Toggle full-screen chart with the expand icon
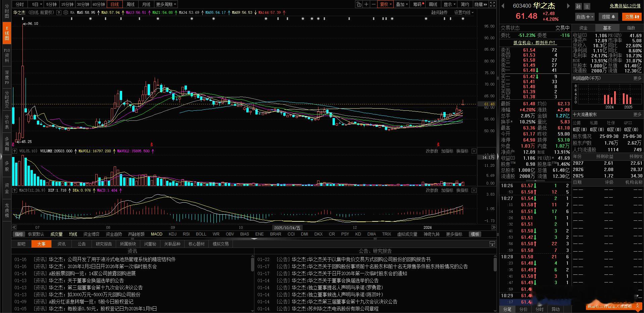 click(x=492, y=4)
